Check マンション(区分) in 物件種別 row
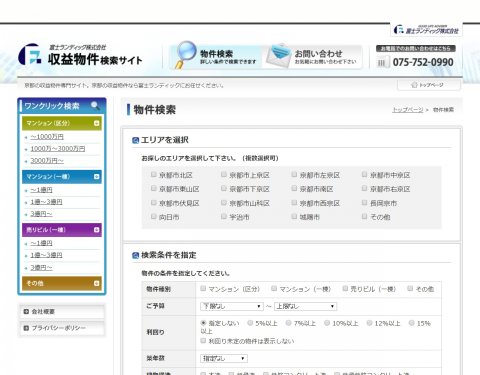Viewport: 480px width, 375px height. pyautogui.click(x=203, y=289)
